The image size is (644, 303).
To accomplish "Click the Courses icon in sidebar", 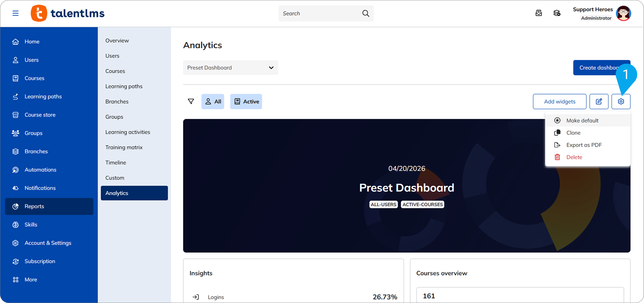I will click(x=16, y=78).
